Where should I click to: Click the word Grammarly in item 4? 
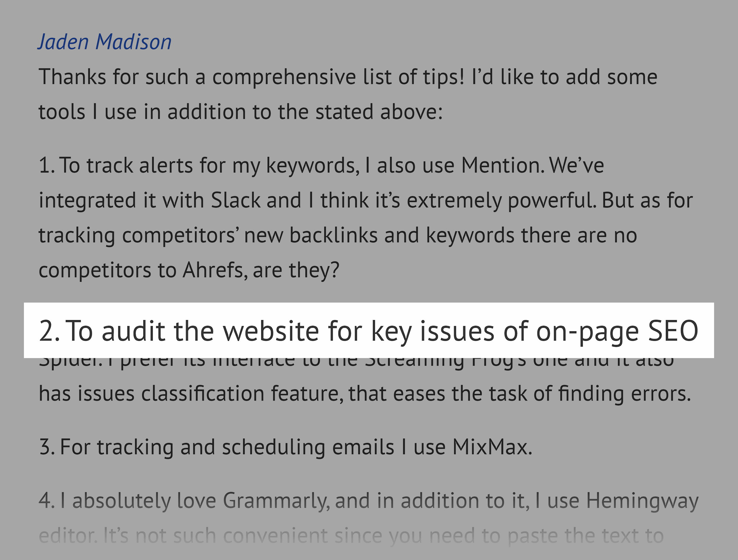(x=276, y=501)
